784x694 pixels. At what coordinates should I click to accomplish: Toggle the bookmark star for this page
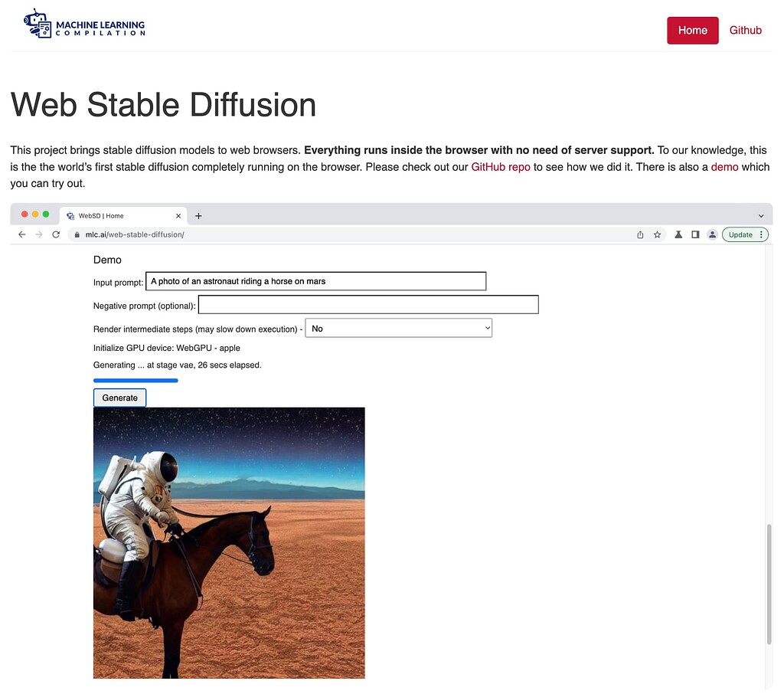point(657,234)
